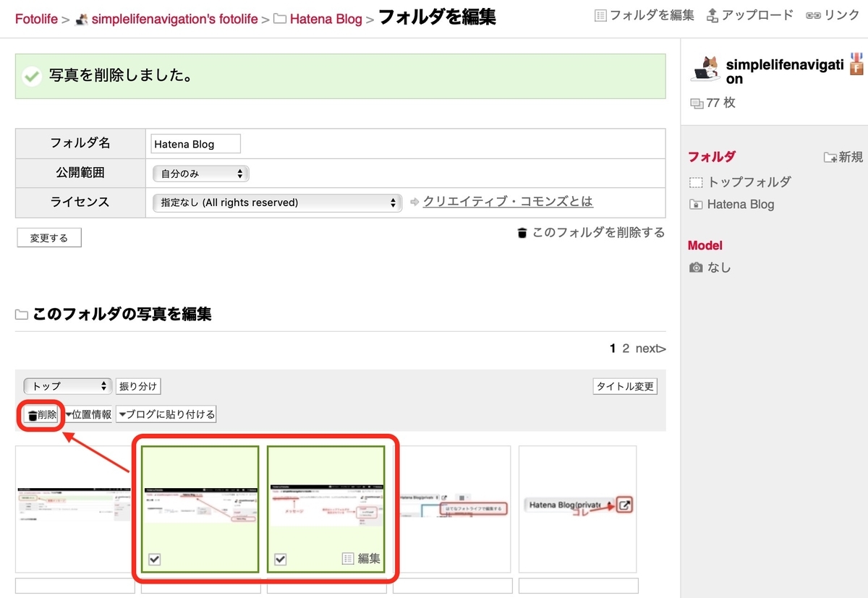This screenshot has width=868, height=598.
Task: Open the license dropdown showing 指定なし
Action: tap(277, 202)
